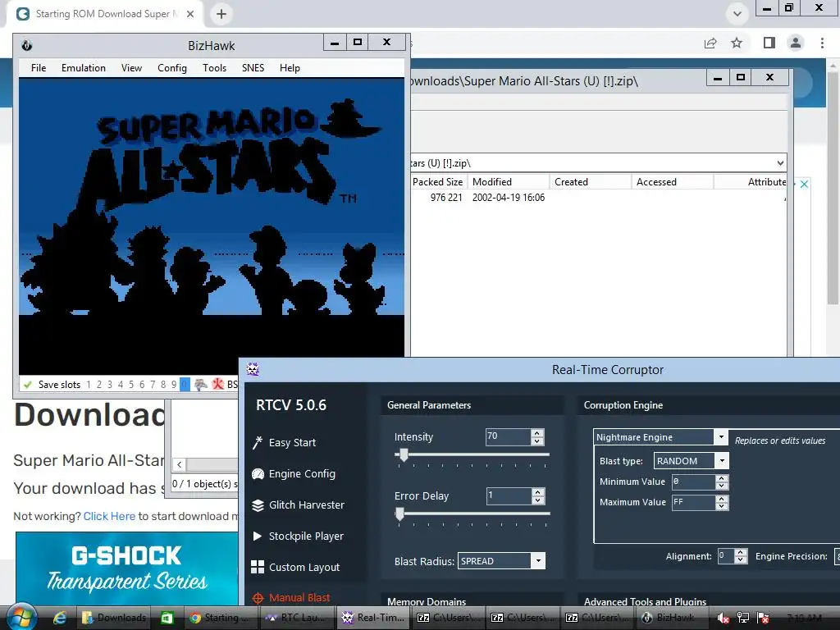Click the muted volume tray icon
Image resolution: width=840 pixels, height=630 pixels.
[x=722, y=618]
